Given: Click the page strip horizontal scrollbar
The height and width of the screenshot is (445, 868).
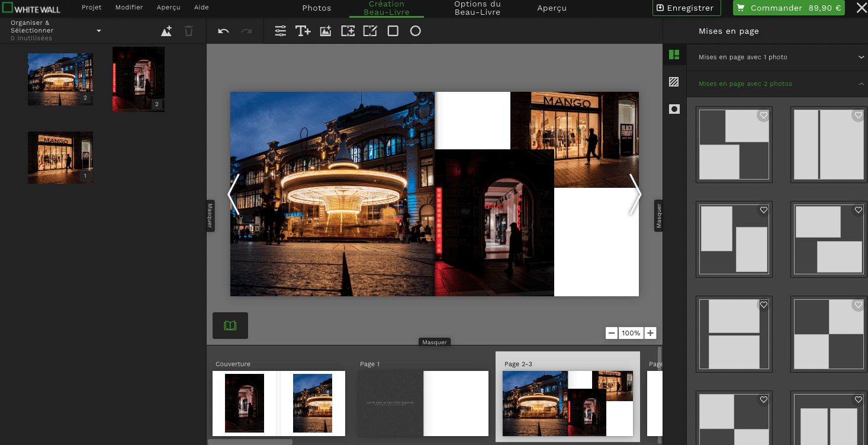Looking at the screenshot, I should [250, 441].
